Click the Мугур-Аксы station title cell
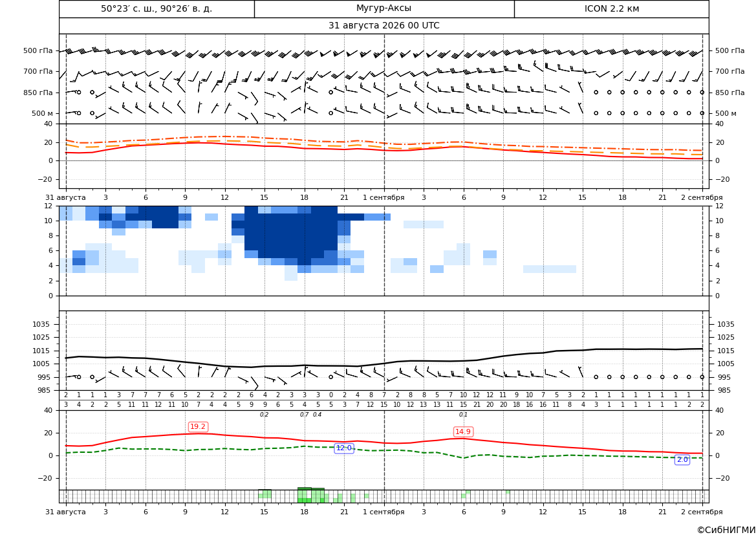The height and width of the screenshot is (535, 756). (x=383, y=8)
